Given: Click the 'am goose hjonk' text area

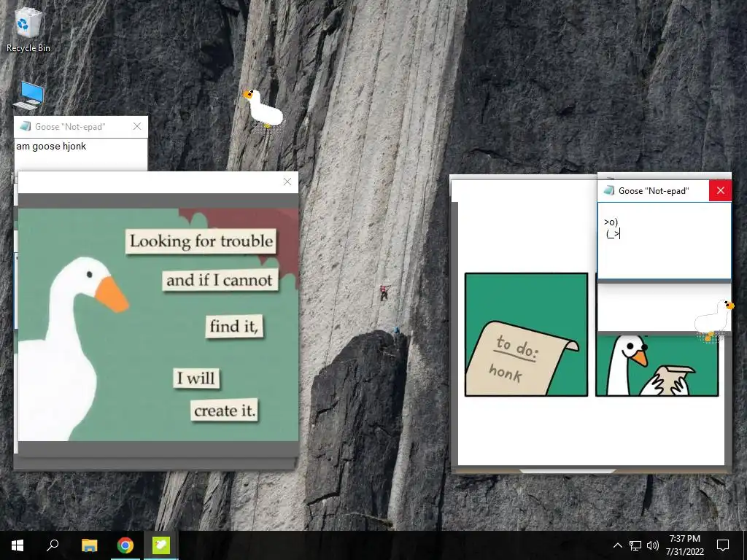Looking at the screenshot, I should [81, 155].
